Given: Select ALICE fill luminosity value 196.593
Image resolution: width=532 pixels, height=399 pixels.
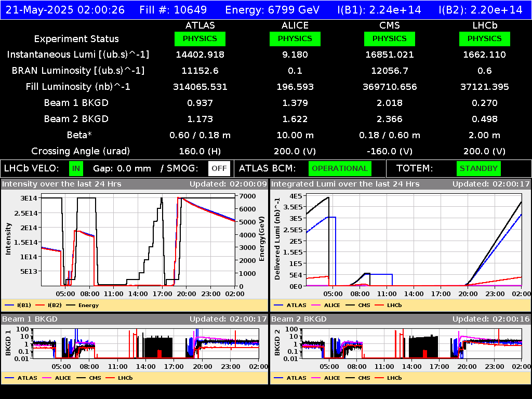Looking at the screenshot, I should pyautogui.click(x=295, y=87).
